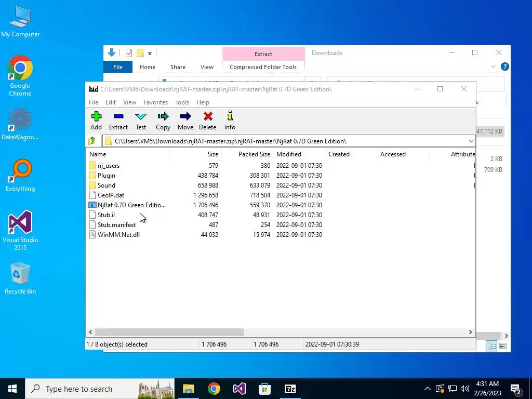This screenshot has height=399, width=532.
Task: Open the 7-Zip Edit menu
Action: click(x=111, y=102)
